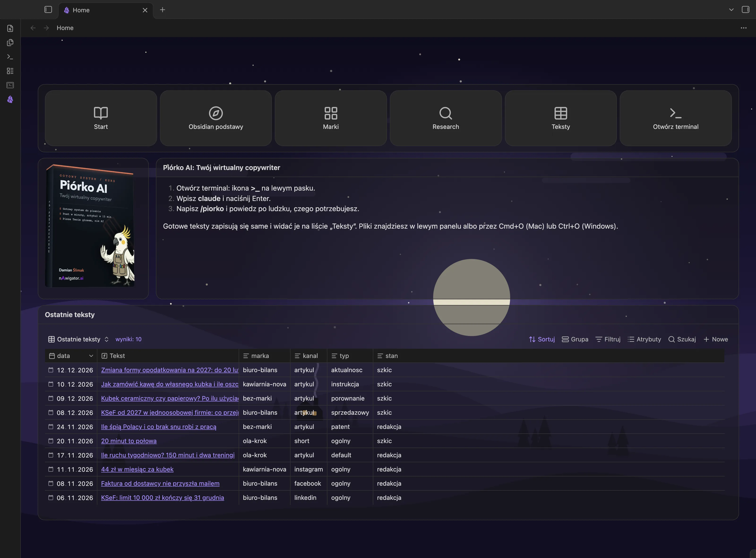Open the Obsidian podstawy card
This screenshot has width=756, height=558.
[x=216, y=118]
